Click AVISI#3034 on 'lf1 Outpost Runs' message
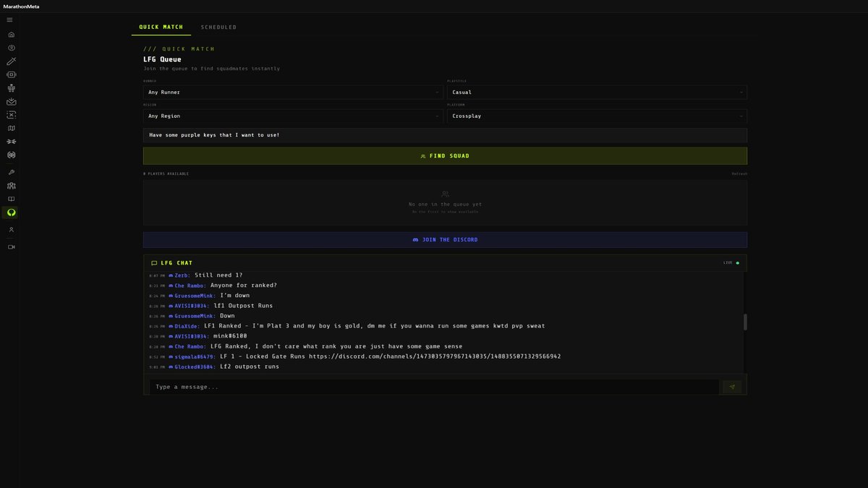868x488 pixels. click(x=192, y=306)
